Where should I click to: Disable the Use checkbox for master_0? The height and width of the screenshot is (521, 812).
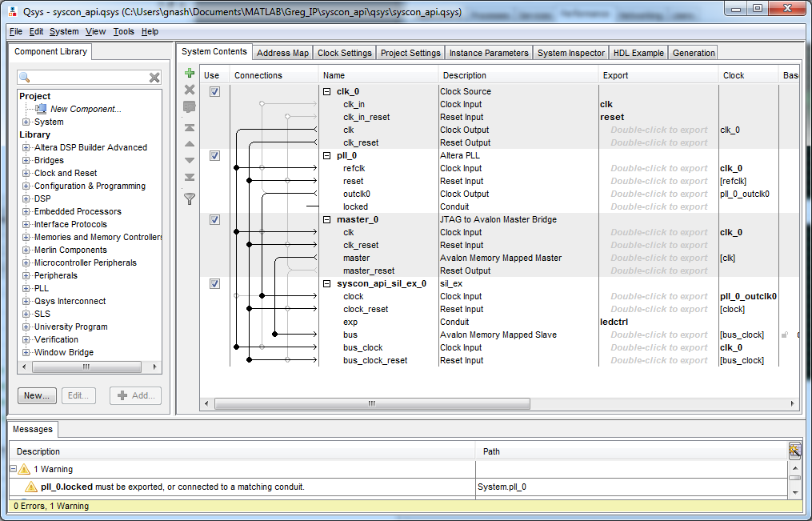click(x=214, y=220)
